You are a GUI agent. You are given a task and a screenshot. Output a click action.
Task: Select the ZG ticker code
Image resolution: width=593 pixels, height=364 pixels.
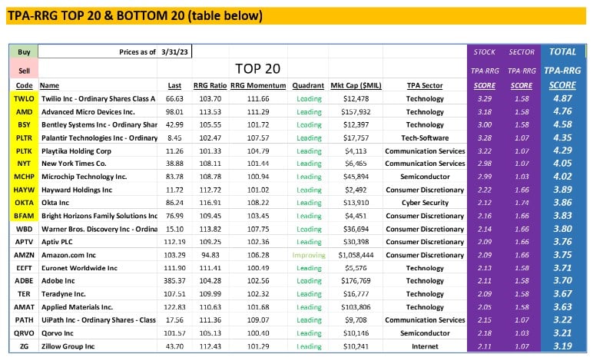click(x=24, y=346)
